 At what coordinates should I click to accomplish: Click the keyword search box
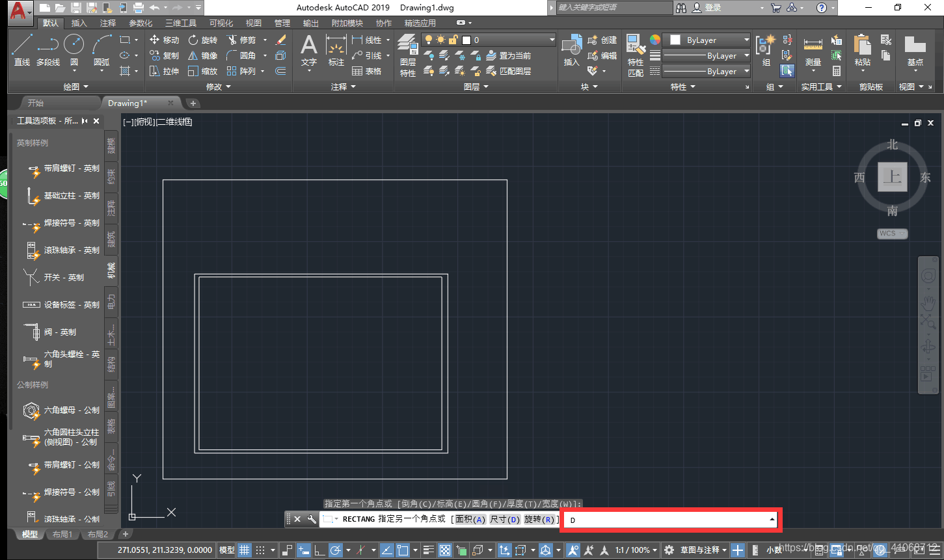[x=614, y=8]
